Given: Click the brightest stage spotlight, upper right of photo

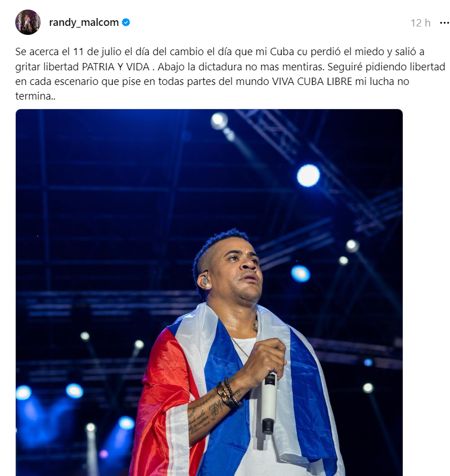Looking at the screenshot, I should 308,176.
